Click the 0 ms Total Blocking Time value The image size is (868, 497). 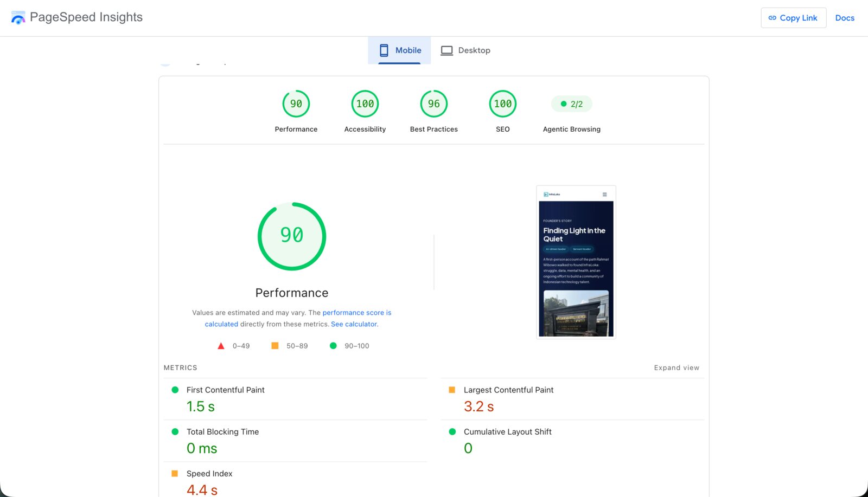coord(202,448)
